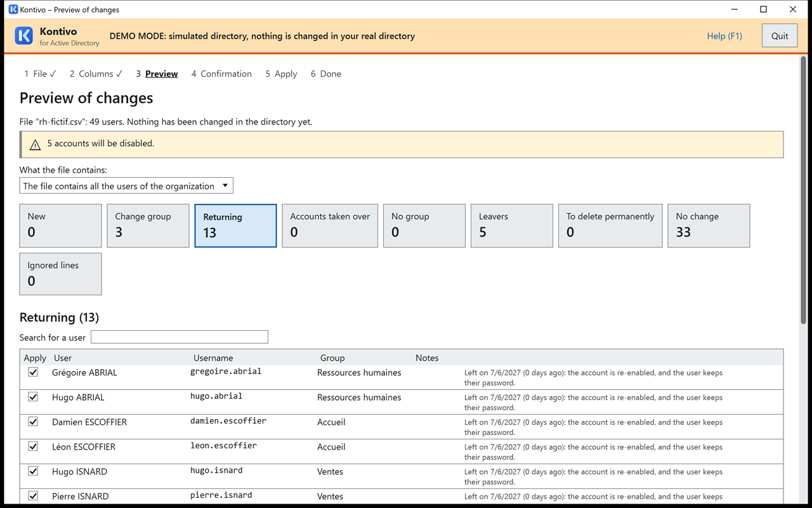Jump to step 6 Done
812x508 pixels.
pyautogui.click(x=325, y=74)
